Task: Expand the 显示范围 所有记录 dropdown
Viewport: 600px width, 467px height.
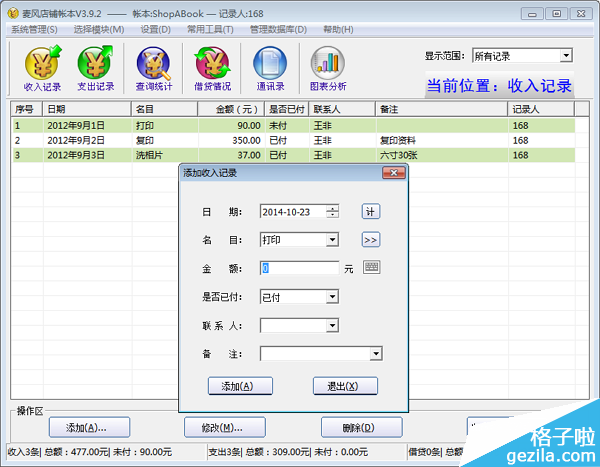Action: tap(566, 56)
